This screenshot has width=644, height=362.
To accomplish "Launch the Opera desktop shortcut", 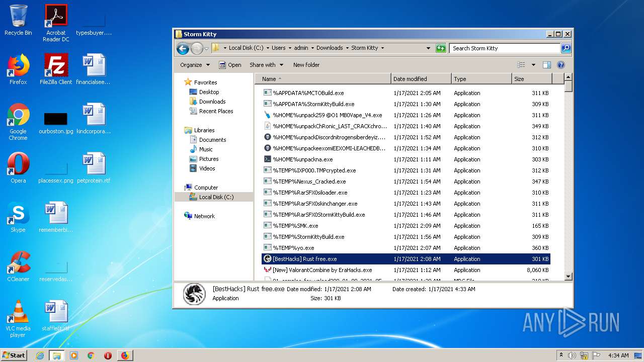I will [18, 168].
